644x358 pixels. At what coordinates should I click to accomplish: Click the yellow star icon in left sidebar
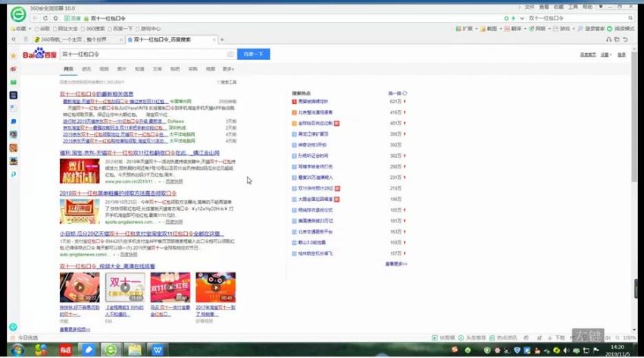(x=14, y=55)
